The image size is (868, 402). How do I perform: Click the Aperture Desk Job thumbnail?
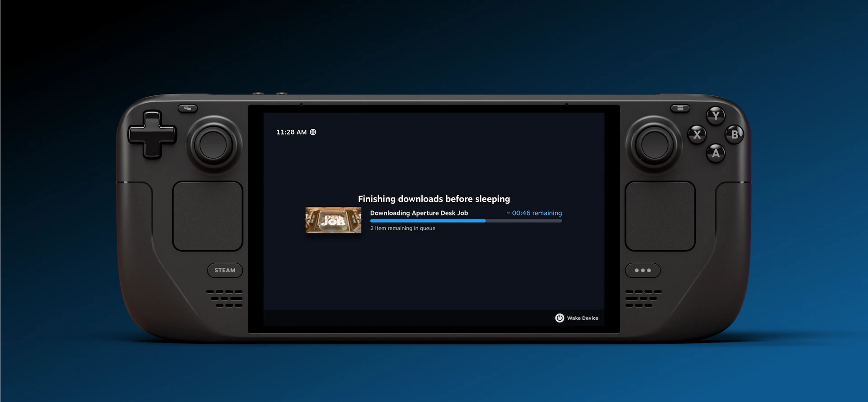coord(334,220)
